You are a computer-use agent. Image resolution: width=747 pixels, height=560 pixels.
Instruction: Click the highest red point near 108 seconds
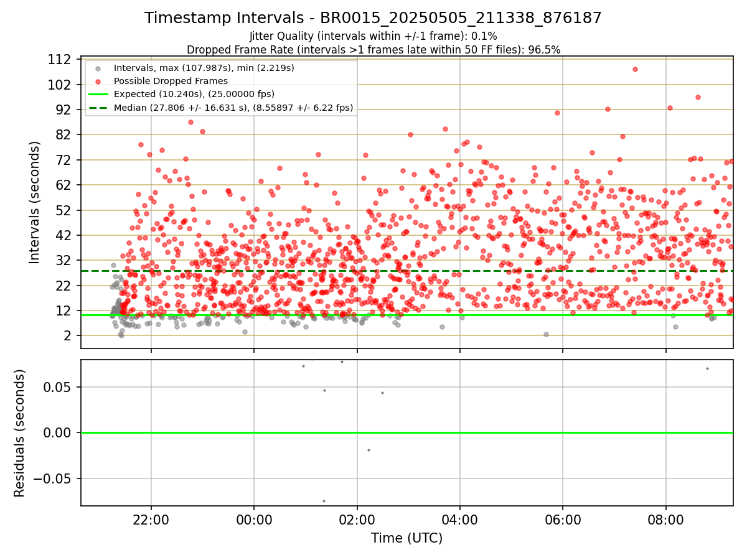pyautogui.click(x=635, y=69)
